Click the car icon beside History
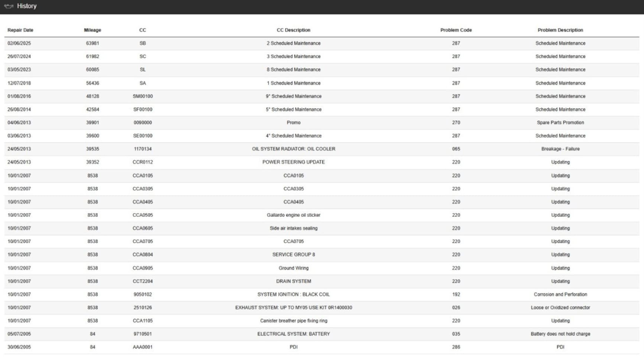644x357 pixels. [x=9, y=6]
